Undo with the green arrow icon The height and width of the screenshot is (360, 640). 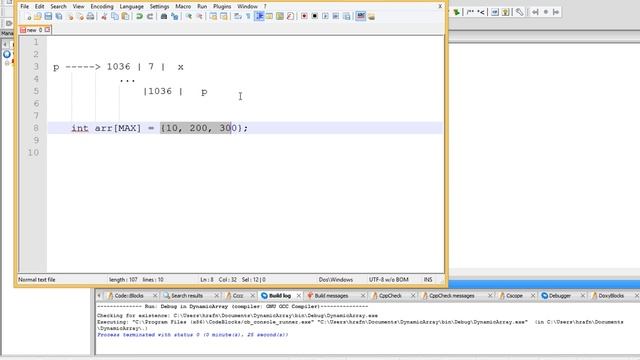(139, 16)
